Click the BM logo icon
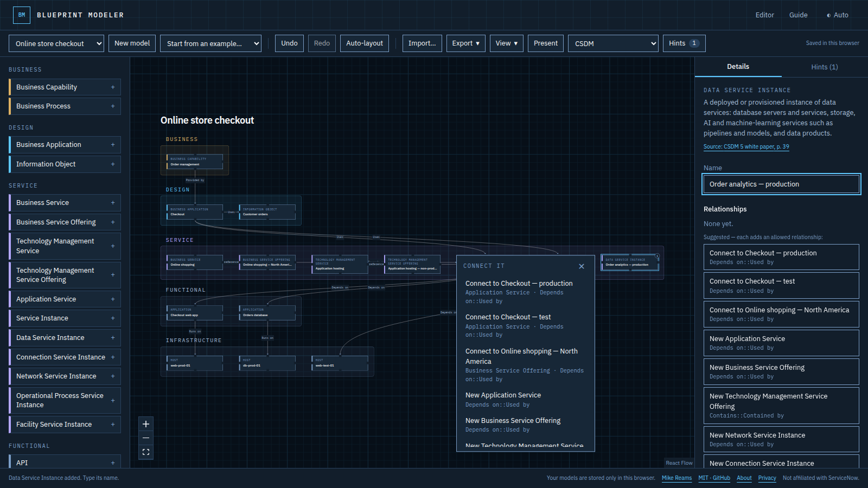The image size is (868, 488). click(x=22, y=15)
